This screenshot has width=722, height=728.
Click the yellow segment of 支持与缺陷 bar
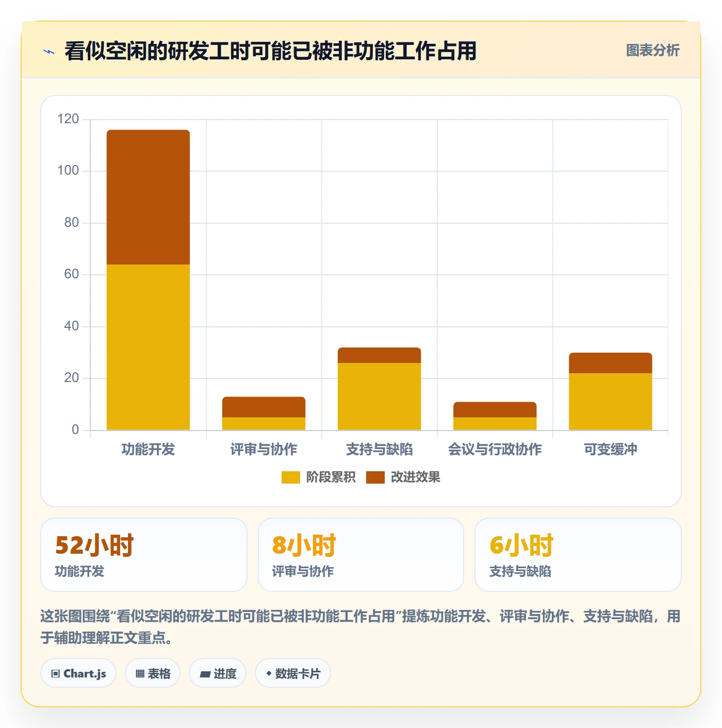pos(379,396)
